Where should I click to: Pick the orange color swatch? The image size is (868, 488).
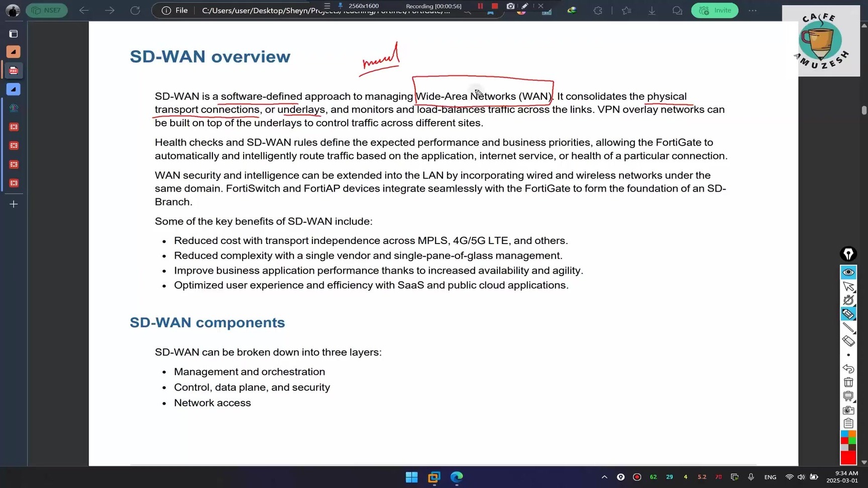point(852,434)
